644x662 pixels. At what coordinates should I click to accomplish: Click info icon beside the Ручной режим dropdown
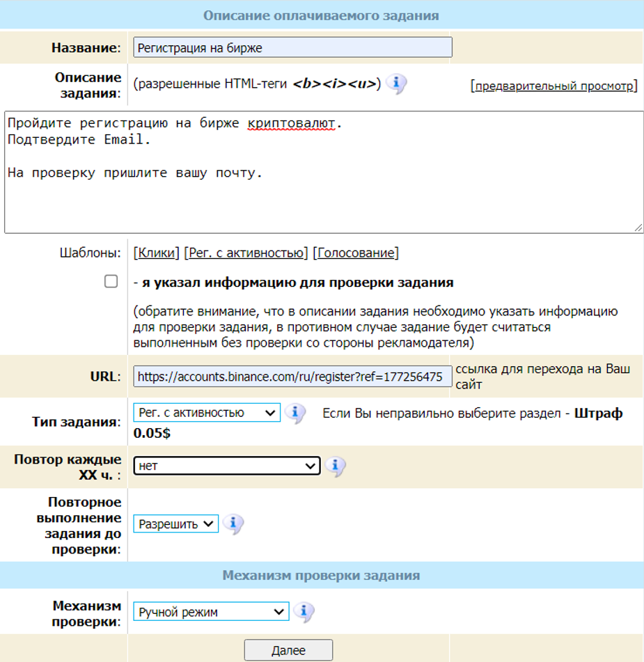click(304, 612)
